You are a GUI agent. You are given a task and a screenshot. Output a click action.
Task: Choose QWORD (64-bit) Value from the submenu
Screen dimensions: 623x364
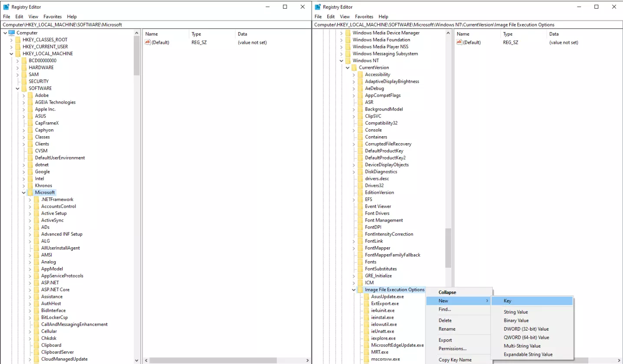pos(532,338)
